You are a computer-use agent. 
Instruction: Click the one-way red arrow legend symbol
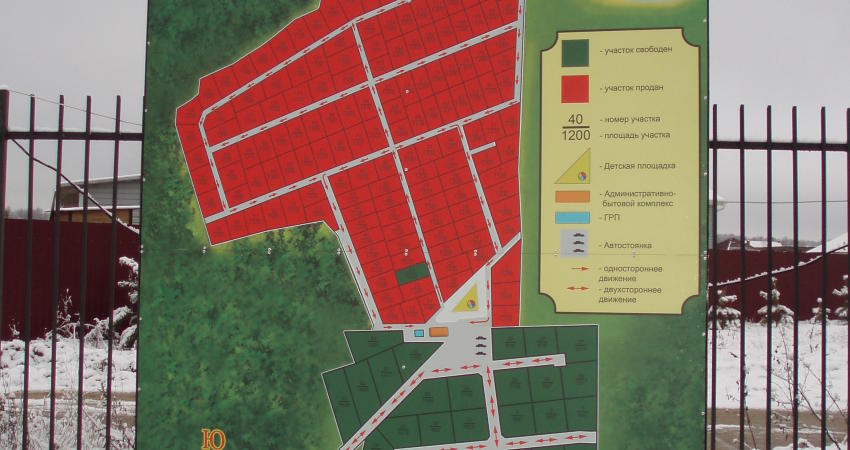tap(580, 269)
